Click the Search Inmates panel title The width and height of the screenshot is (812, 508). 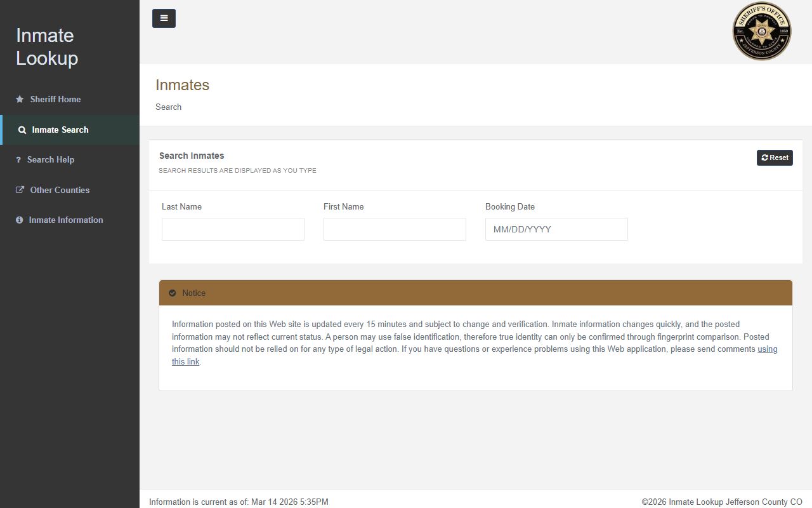(x=192, y=156)
